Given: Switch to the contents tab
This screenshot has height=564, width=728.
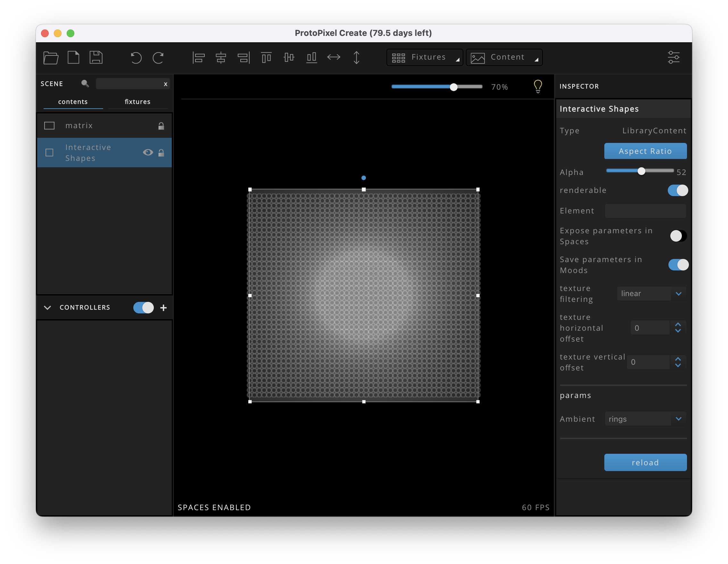Looking at the screenshot, I should coord(73,102).
